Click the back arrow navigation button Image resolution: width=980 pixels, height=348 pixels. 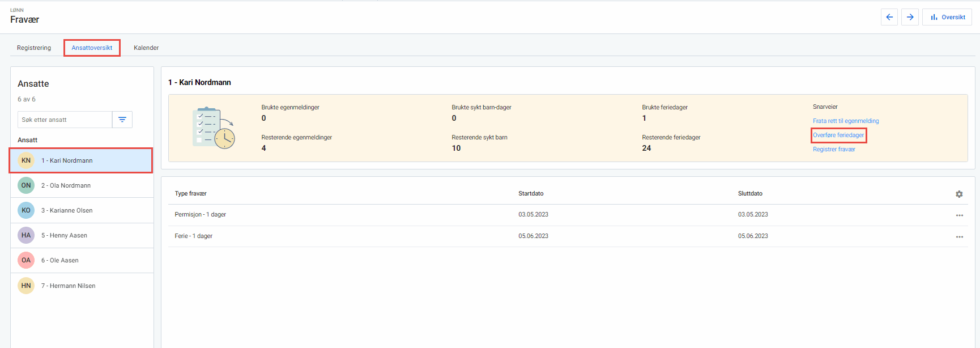[889, 17]
